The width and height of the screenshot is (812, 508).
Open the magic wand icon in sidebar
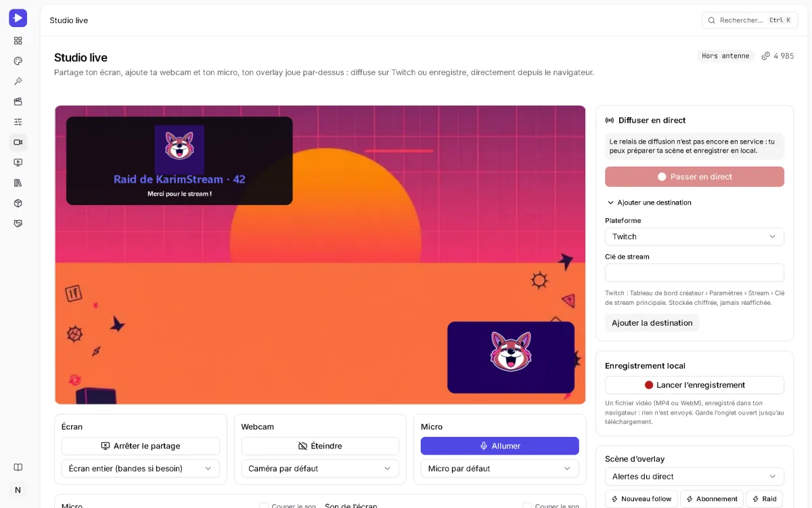18,81
